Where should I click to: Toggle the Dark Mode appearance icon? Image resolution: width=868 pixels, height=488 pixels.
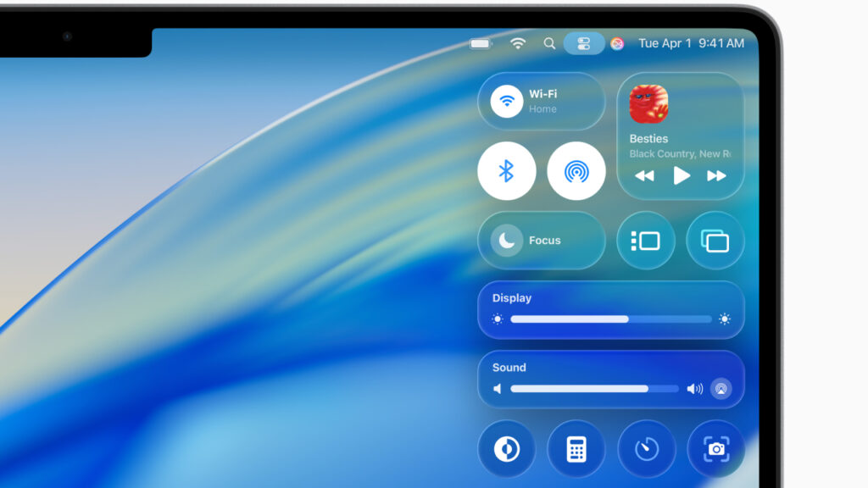(x=507, y=449)
